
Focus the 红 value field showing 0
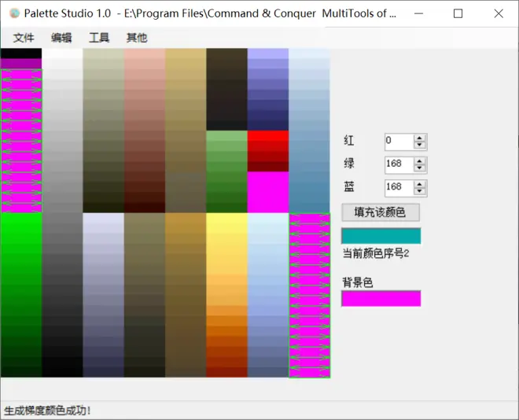point(399,142)
